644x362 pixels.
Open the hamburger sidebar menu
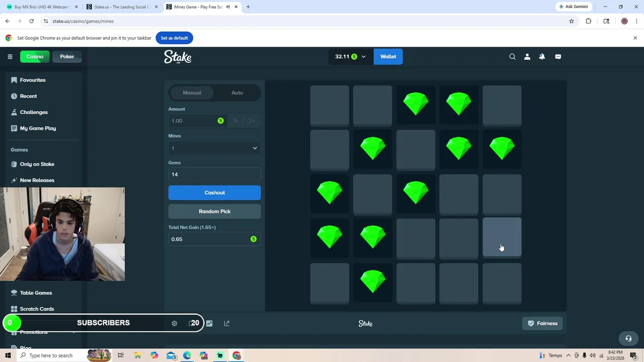10,56
